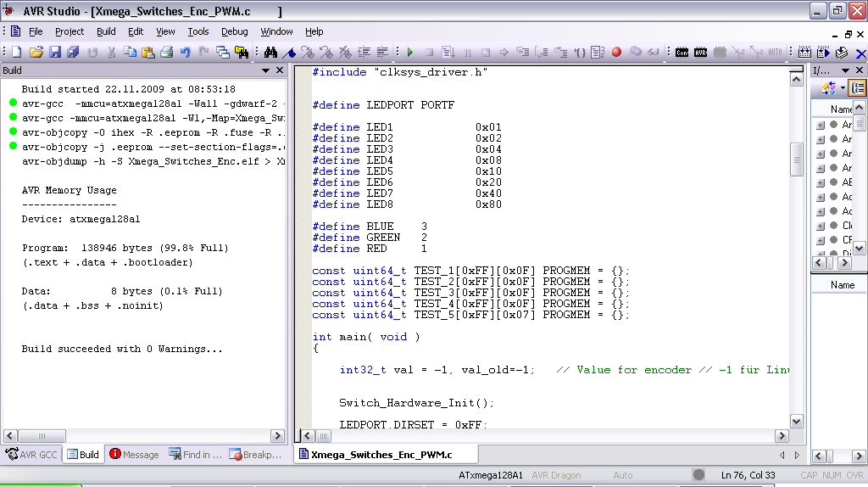Click the AVR programmer icon

tap(701, 52)
